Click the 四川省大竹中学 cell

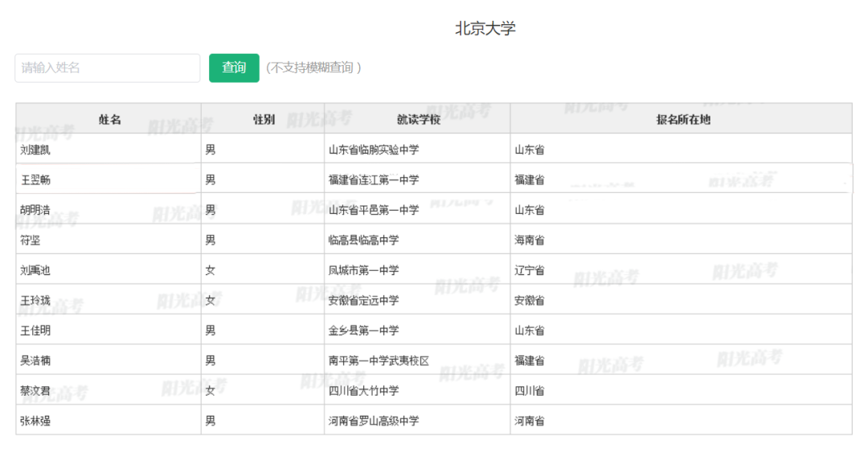(363, 391)
